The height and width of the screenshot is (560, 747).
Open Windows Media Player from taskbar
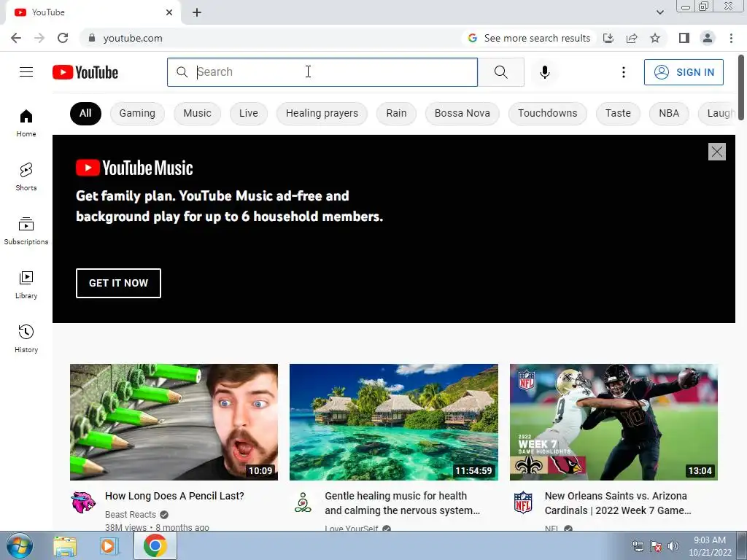click(x=109, y=546)
